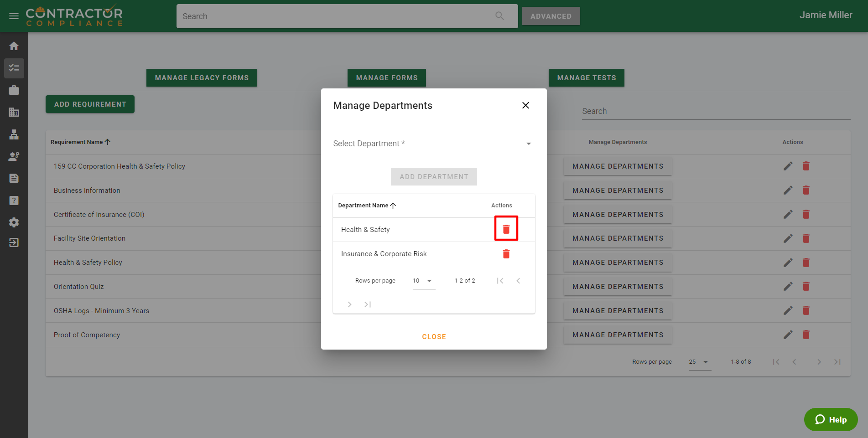This screenshot has width=868, height=438.
Task: Open Manage Legacy Forms
Action: pyautogui.click(x=202, y=78)
